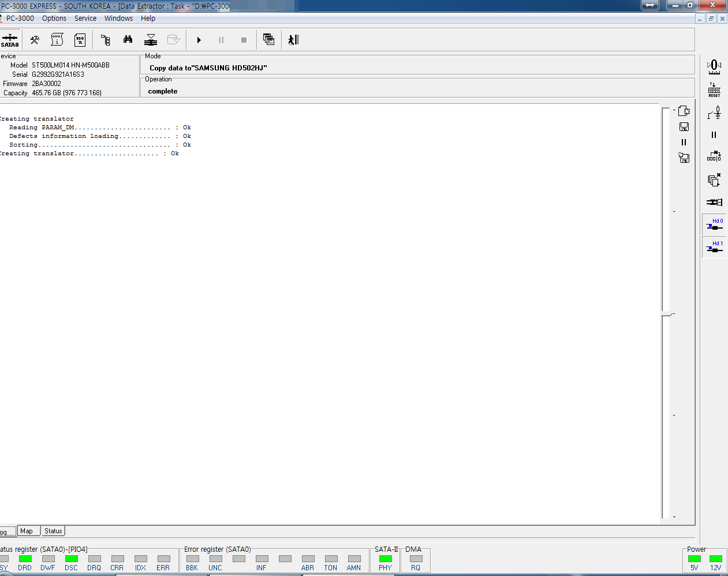Click the zero calibration ruler icon
The height and width of the screenshot is (576, 728).
[x=714, y=67]
